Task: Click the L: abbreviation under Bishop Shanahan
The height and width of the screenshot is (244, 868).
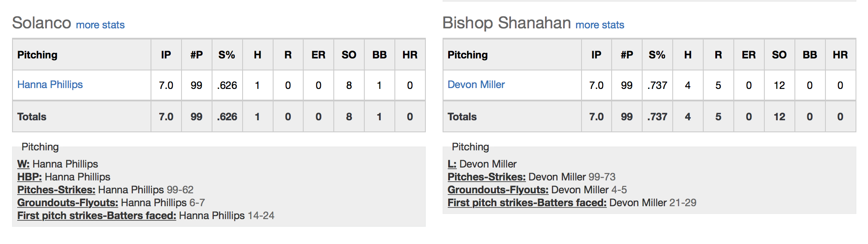Action: click(x=452, y=164)
